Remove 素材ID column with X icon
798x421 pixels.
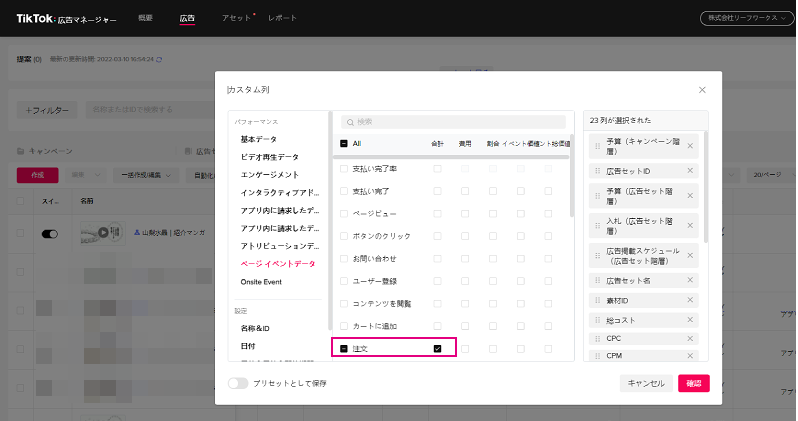coord(690,301)
